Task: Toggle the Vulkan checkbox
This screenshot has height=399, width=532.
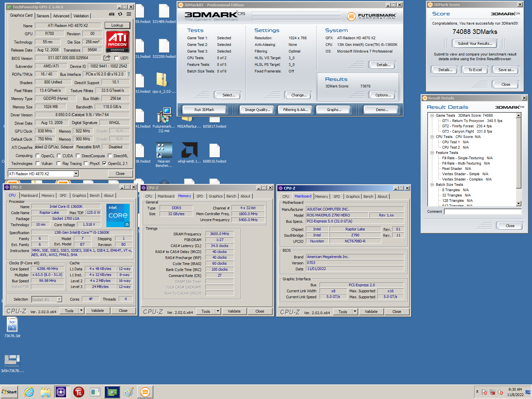Action: click(38, 163)
